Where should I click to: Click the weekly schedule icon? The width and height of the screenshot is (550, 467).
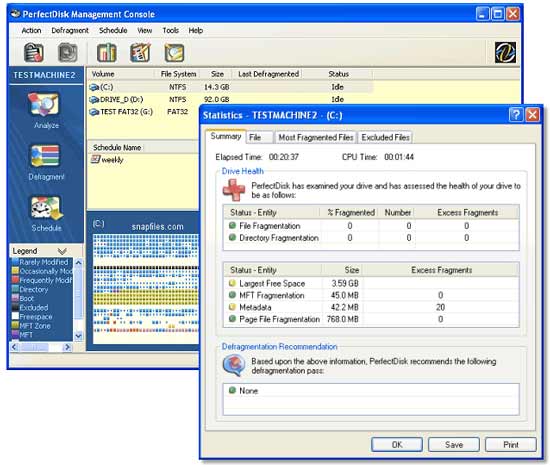pos(95,159)
